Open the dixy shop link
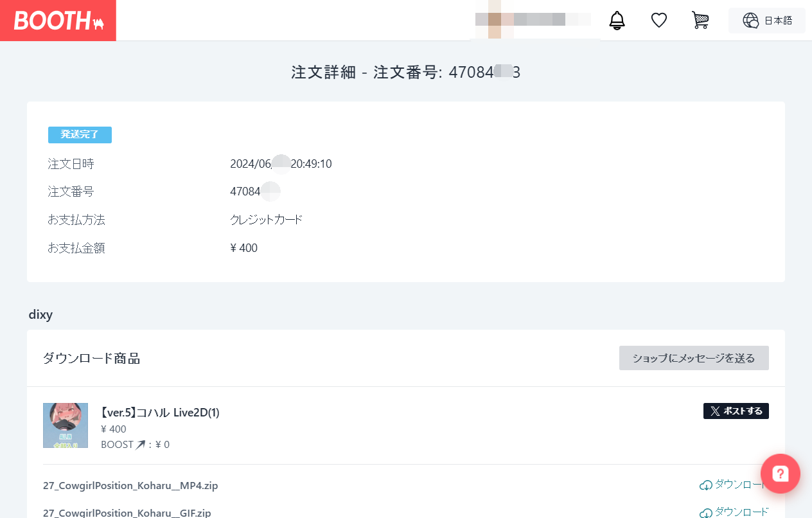 [40, 315]
